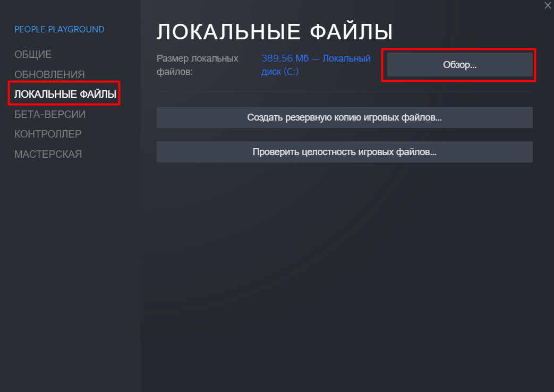554x392 pixels.
Task: Select the ЛОКАЛЬНЫЕ ФАЙЛЫ tab
Action: (65, 94)
